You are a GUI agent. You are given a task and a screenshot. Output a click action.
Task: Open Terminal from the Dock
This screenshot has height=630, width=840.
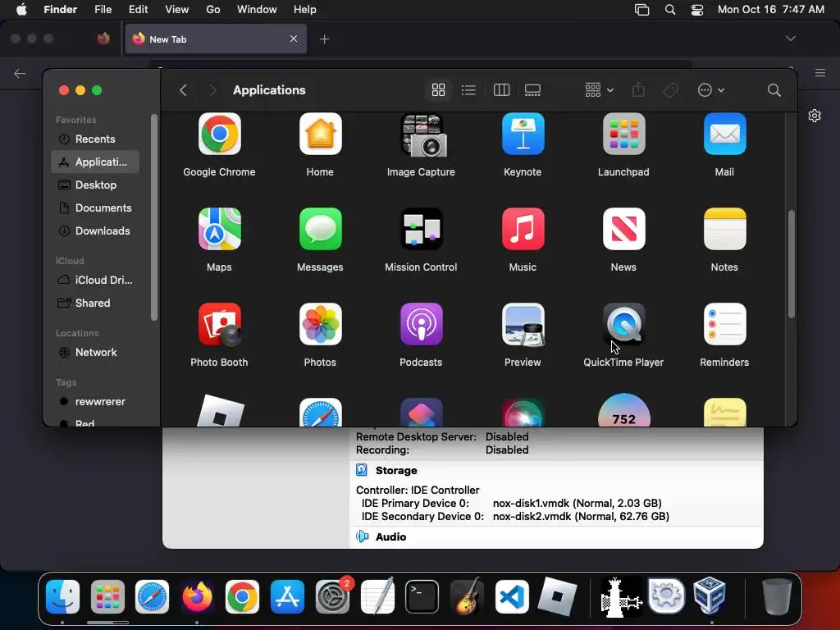click(x=422, y=597)
